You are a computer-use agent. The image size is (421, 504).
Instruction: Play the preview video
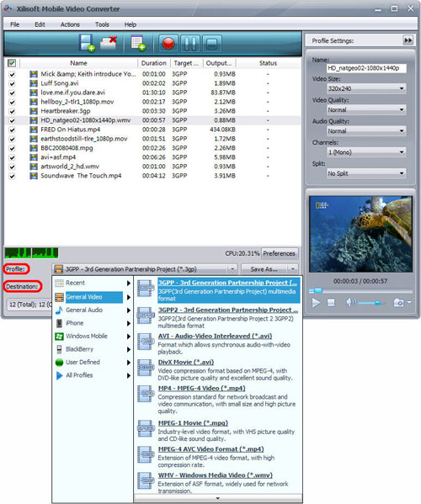[x=316, y=302]
